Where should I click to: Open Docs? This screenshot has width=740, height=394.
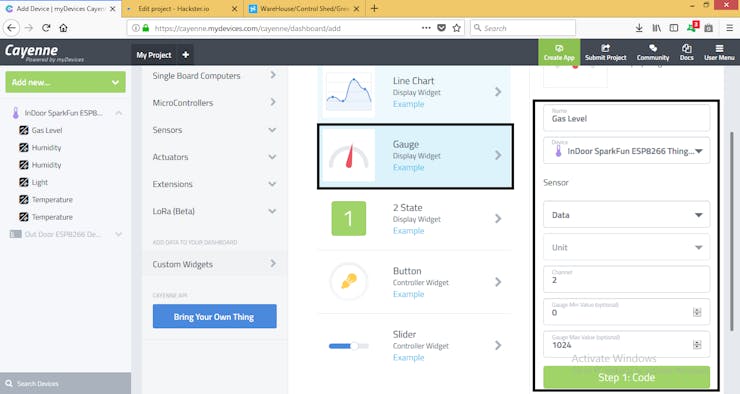click(x=687, y=52)
